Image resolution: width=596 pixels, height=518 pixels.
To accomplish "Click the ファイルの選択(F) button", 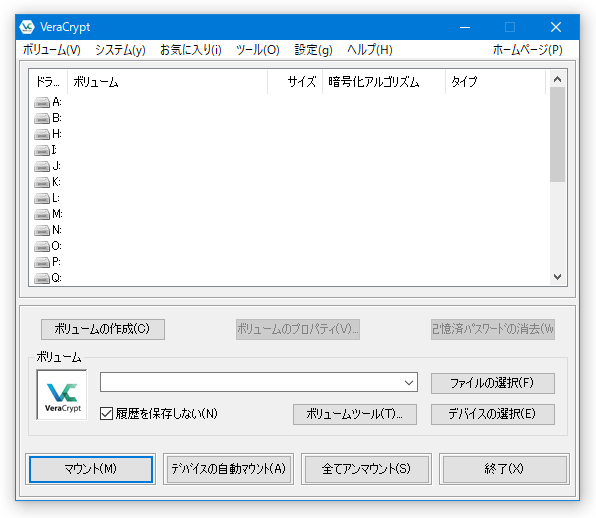I will pos(493,383).
